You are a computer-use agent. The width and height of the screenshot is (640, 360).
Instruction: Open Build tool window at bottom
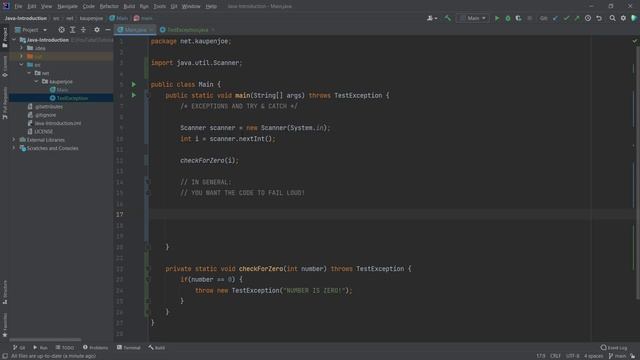coord(157,348)
